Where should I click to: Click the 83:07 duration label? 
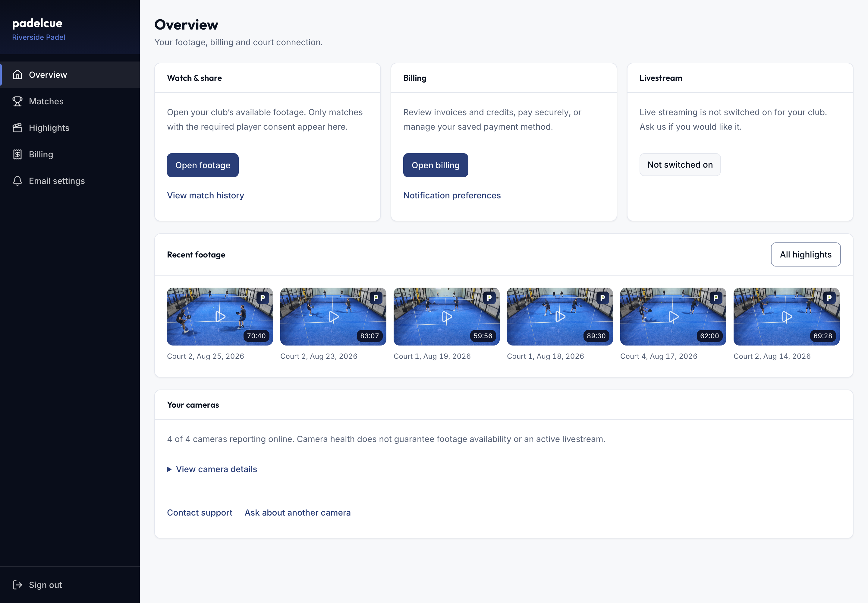click(370, 336)
